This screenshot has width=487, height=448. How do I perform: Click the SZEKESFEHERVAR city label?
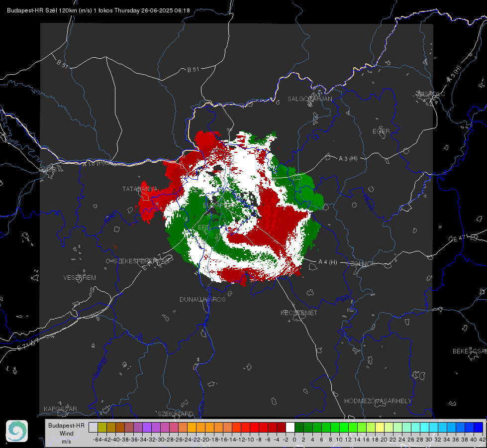(x=142, y=261)
